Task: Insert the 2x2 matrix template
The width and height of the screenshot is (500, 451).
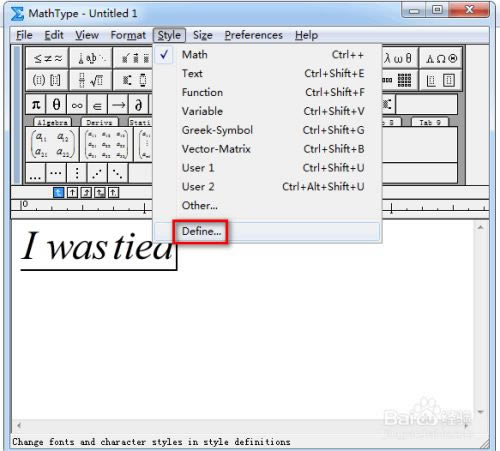Action: point(52,144)
